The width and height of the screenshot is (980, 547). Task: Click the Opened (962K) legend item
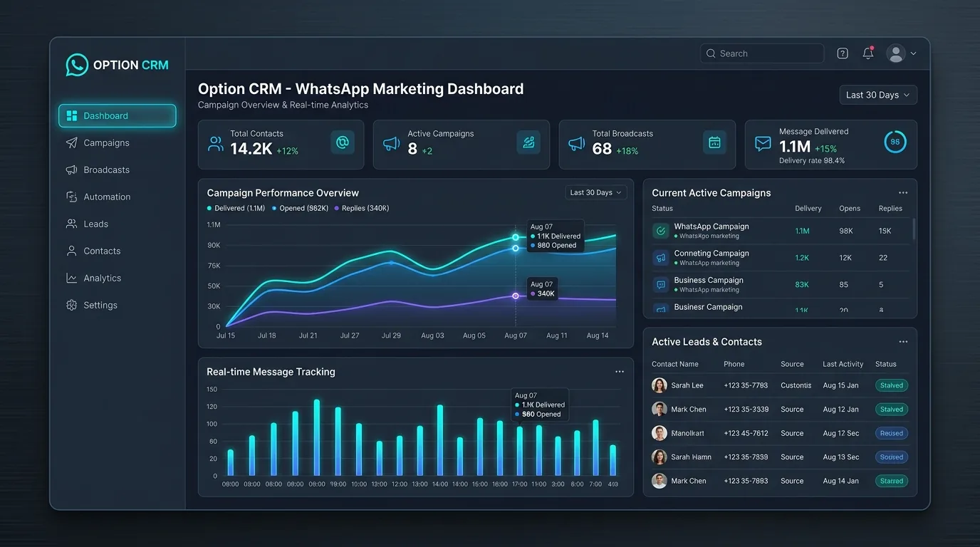[301, 209]
